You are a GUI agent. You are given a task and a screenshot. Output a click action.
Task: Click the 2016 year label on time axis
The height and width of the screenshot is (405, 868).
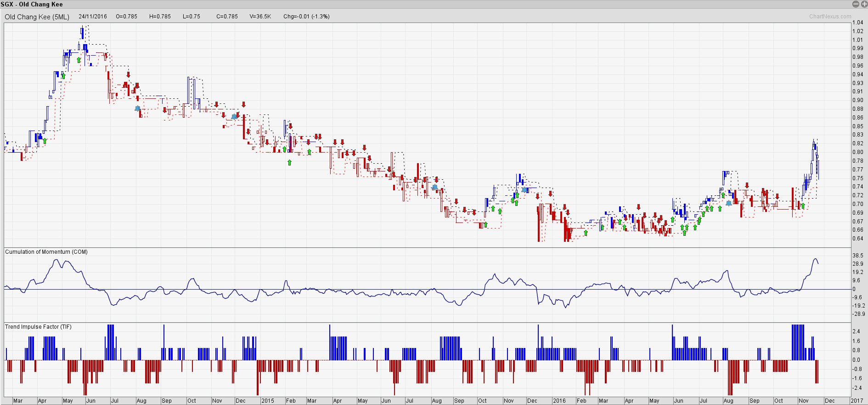[559, 401]
